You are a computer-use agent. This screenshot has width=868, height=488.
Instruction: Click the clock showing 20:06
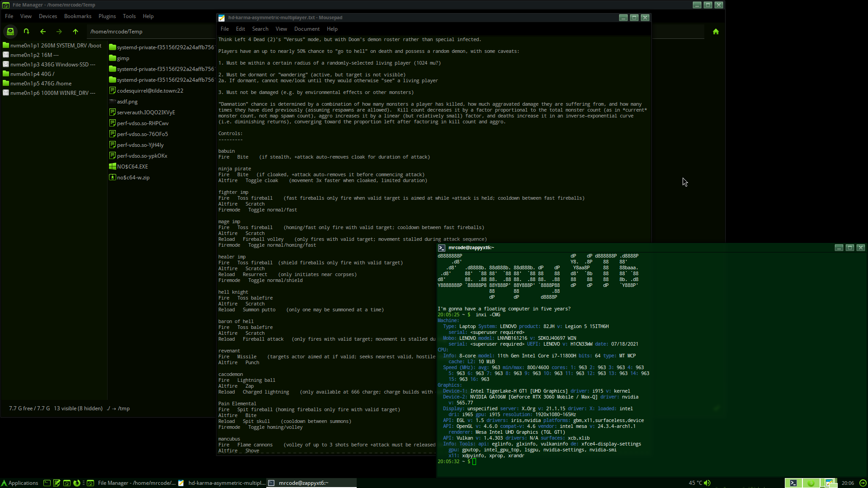point(848,483)
